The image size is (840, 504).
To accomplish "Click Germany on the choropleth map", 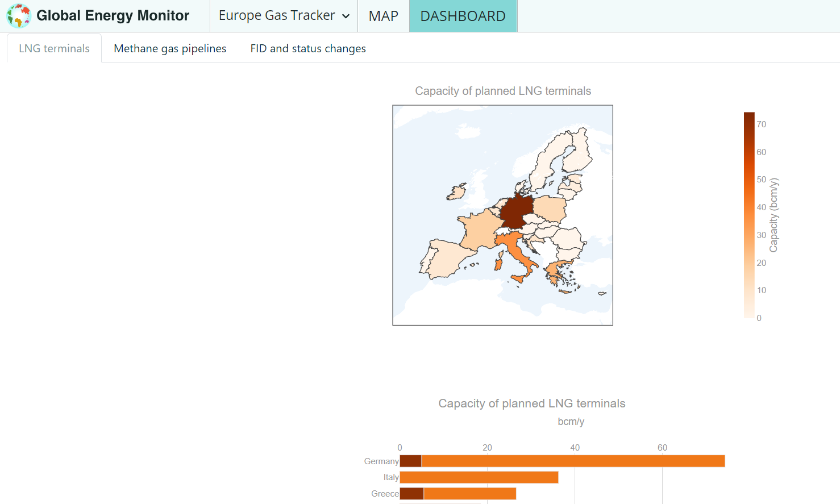I will click(x=516, y=210).
